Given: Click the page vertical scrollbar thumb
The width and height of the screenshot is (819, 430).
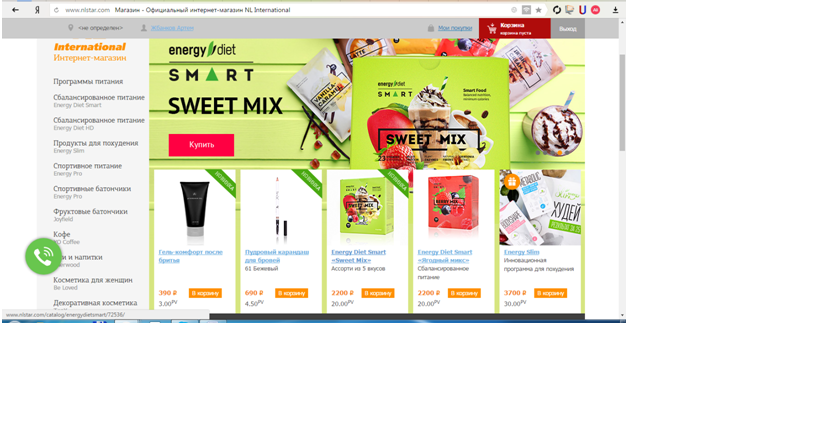Looking at the screenshot, I should pos(622,102).
